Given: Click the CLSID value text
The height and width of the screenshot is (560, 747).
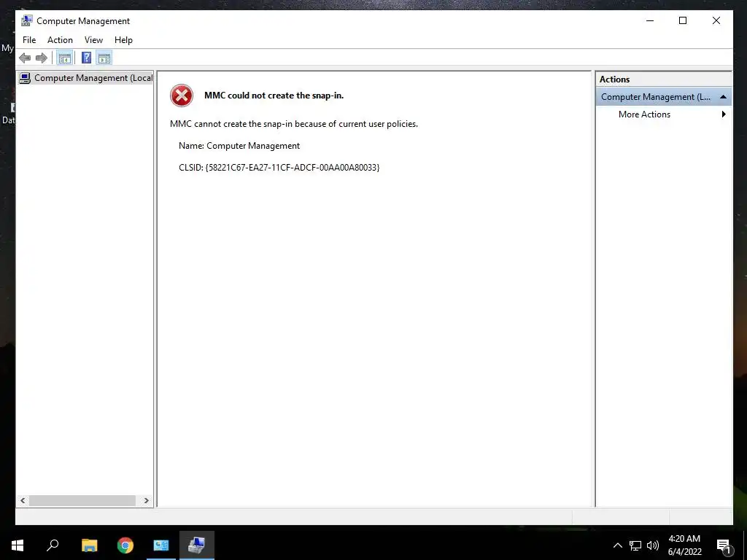Looking at the screenshot, I should 293,167.
